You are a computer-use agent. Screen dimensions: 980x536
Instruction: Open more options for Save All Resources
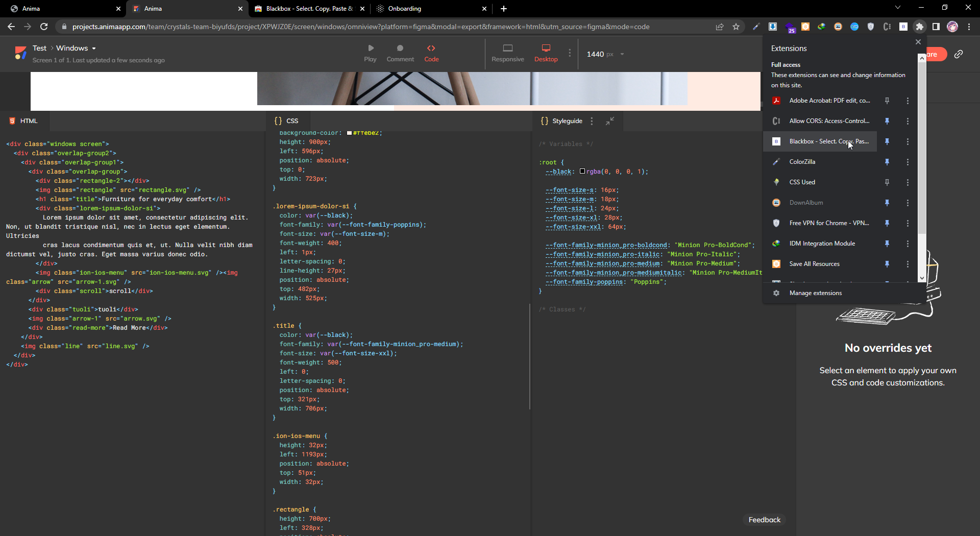(908, 264)
